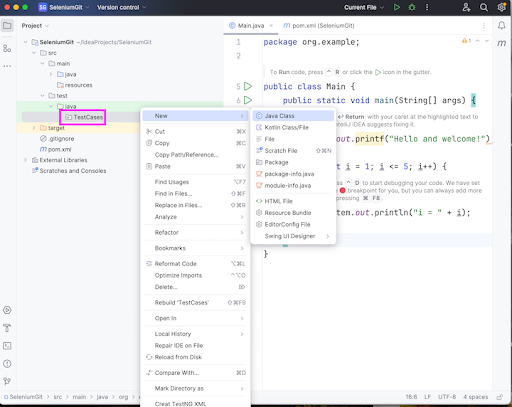Select .gitignore in project tree

pos(57,139)
